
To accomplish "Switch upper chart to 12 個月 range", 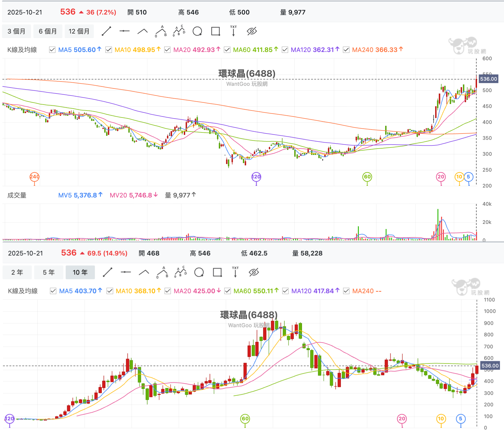I will [79, 31].
